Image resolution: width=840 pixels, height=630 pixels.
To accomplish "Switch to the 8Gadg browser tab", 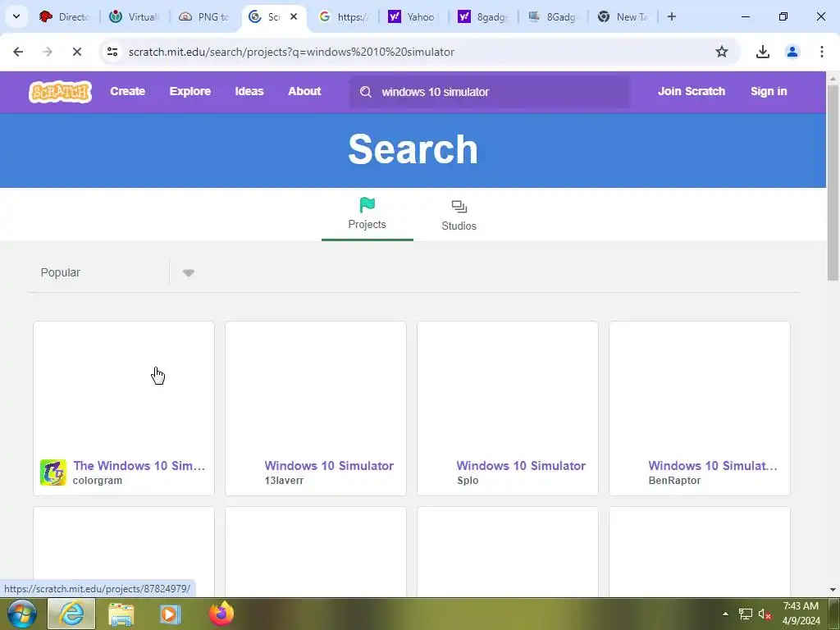I will pos(554,16).
